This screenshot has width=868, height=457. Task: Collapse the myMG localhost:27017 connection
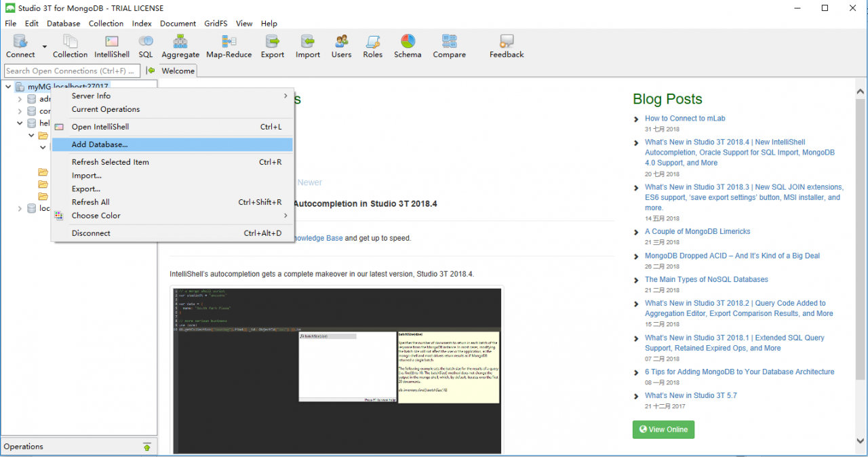(x=7, y=86)
